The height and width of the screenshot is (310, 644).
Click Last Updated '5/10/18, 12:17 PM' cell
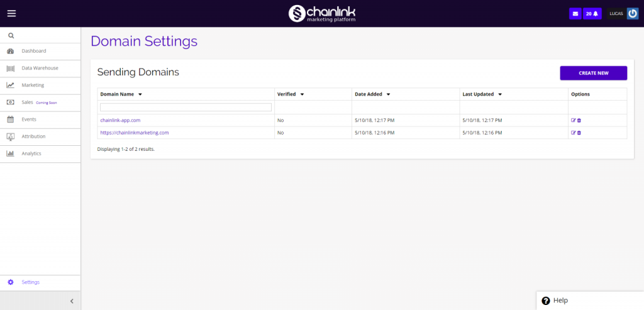(482, 120)
